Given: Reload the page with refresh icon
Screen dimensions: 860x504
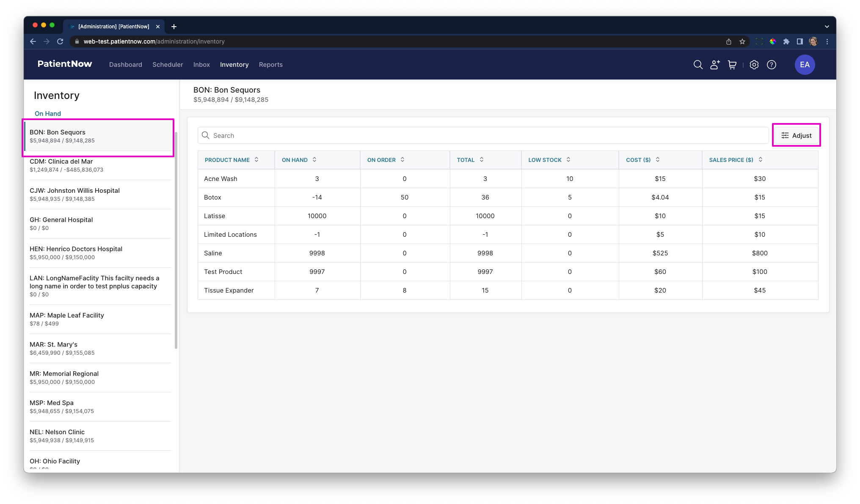Looking at the screenshot, I should click(x=60, y=41).
